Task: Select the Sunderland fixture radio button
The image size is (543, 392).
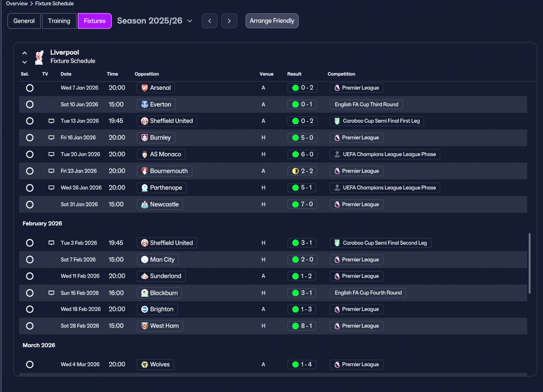Action: [30, 276]
